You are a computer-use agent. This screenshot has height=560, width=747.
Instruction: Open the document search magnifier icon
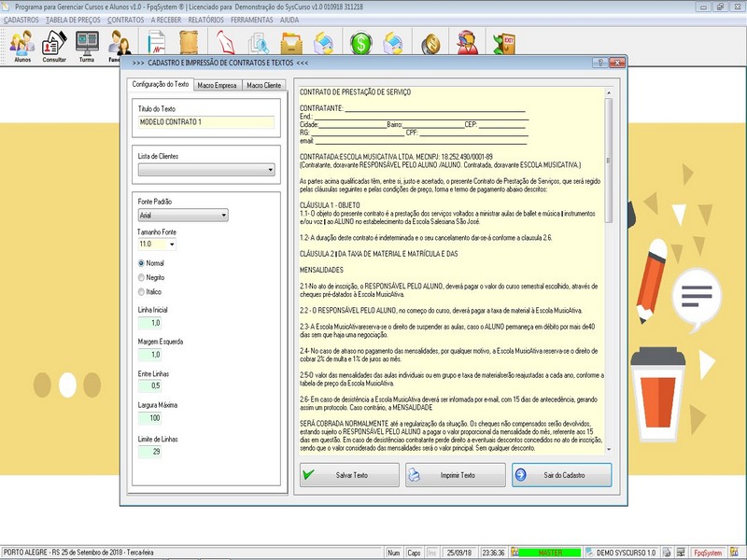259,43
